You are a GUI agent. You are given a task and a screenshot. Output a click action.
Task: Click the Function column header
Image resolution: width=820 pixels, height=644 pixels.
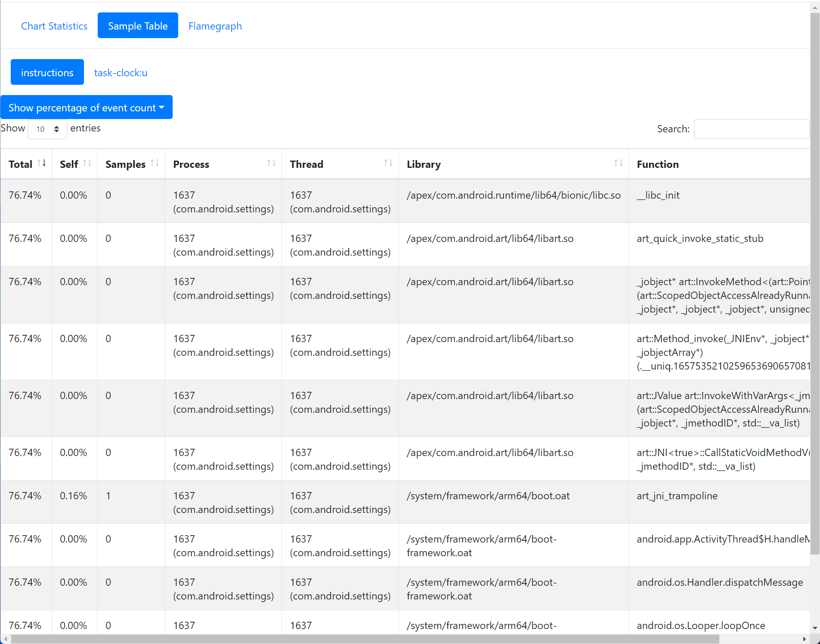pos(658,164)
